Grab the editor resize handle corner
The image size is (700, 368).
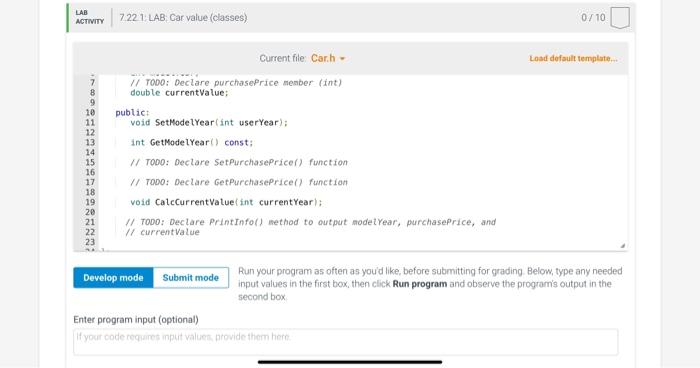click(x=623, y=246)
